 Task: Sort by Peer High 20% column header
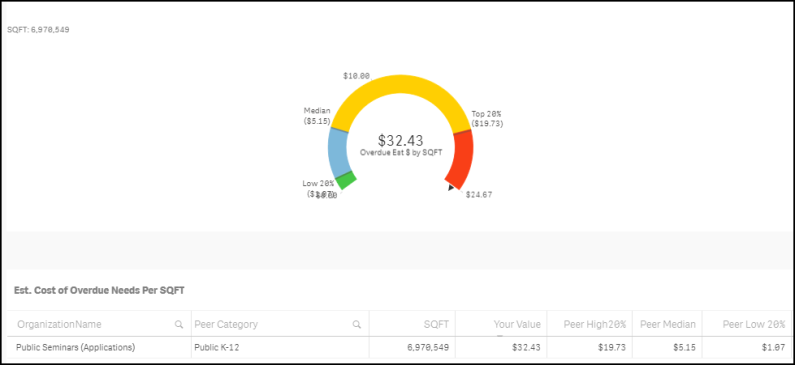tap(595, 324)
